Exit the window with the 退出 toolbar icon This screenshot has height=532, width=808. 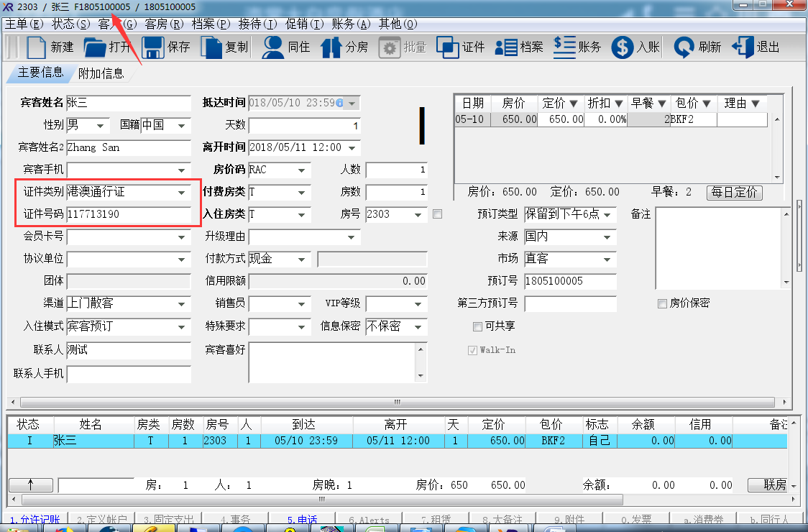point(743,47)
